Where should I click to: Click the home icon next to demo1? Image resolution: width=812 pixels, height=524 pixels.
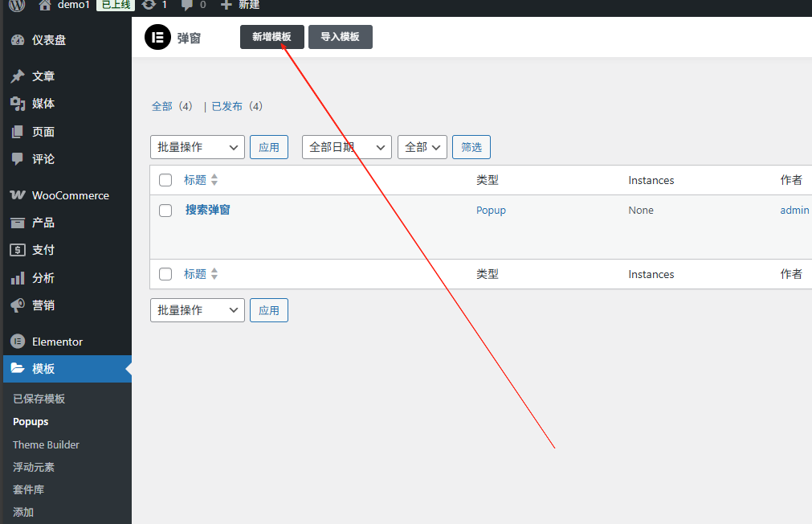(x=45, y=5)
